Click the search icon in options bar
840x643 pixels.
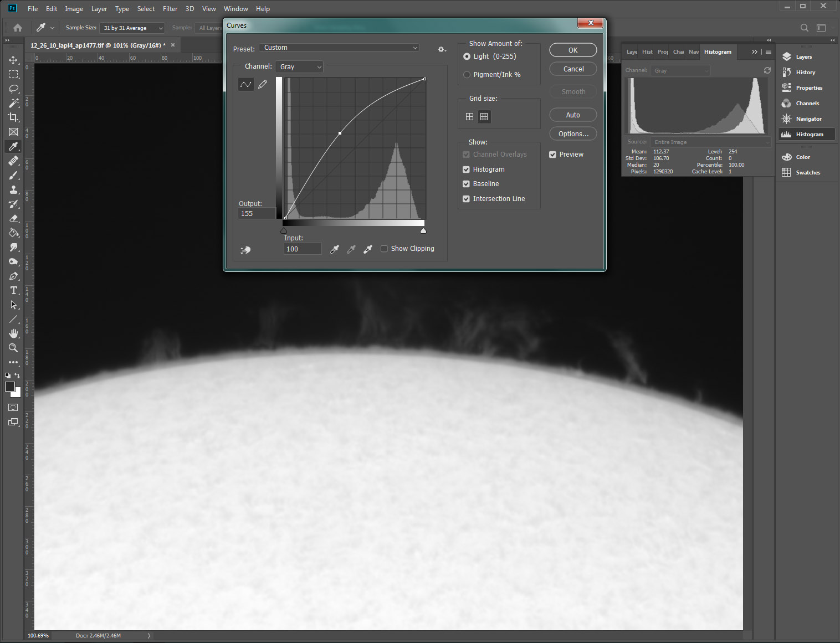pyautogui.click(x=805, y=28)
